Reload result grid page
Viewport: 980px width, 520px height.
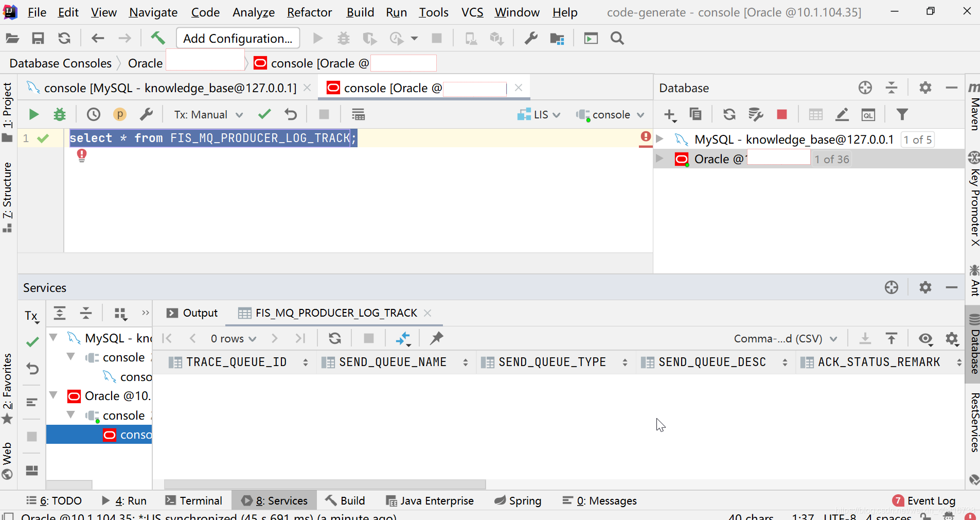[x=335, y=338]
